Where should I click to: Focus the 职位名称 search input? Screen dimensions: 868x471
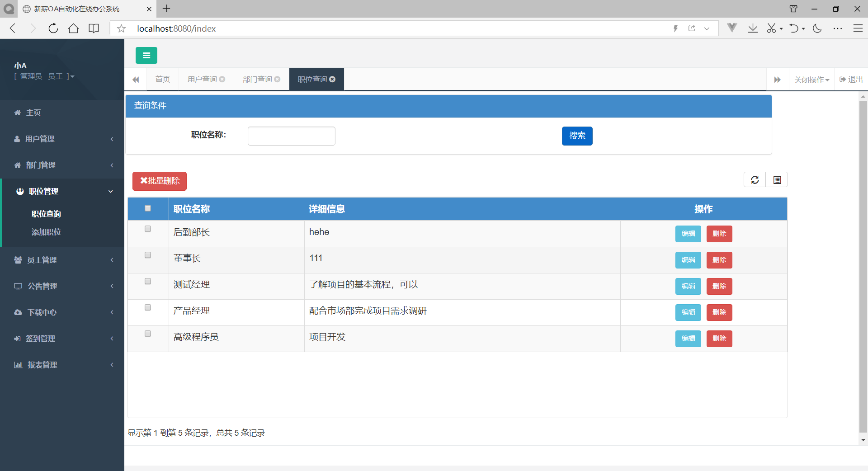coord(292,136)
